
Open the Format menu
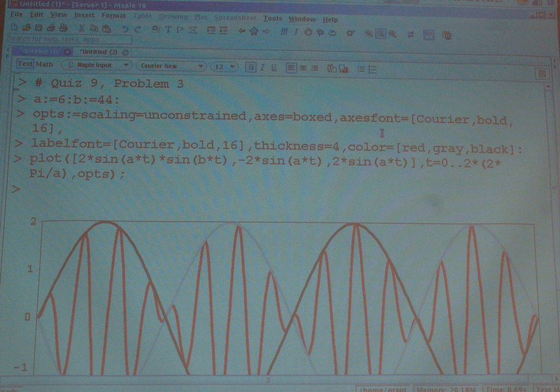tap(113, 15)
